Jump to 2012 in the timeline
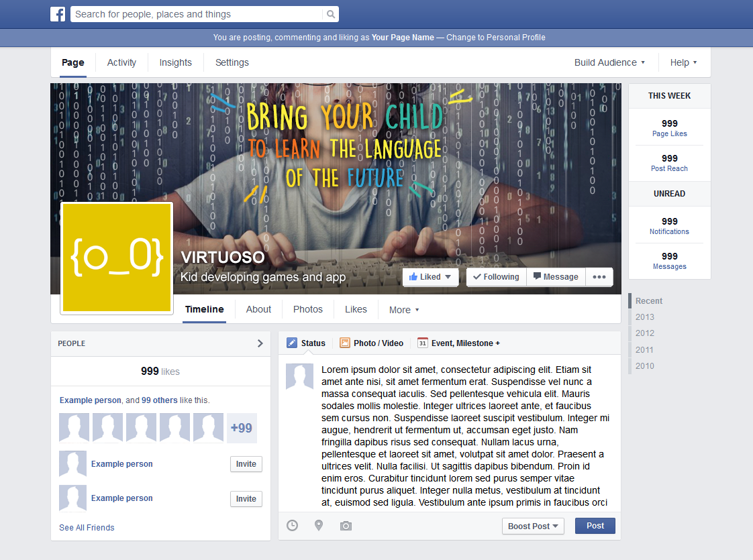Screen dimensions: 753x560 [644, 333]
